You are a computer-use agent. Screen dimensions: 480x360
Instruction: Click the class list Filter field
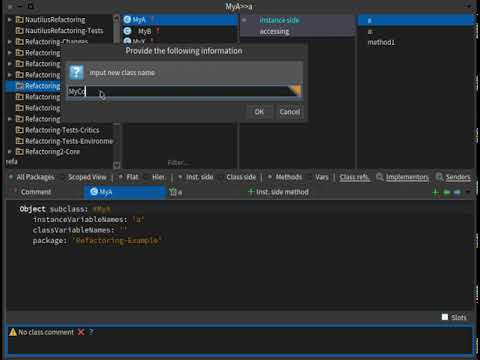(180, 163)
